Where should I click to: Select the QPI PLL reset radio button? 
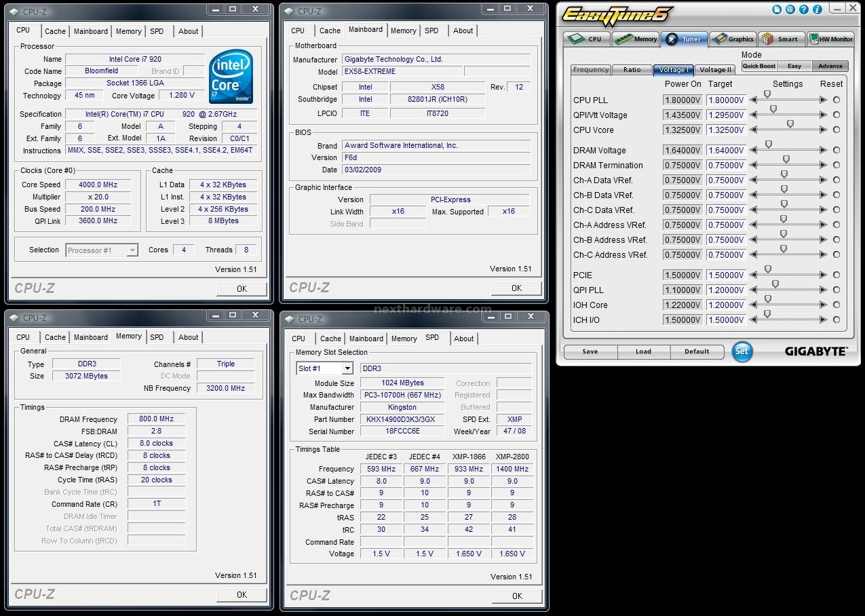click(x=837, y=290)
